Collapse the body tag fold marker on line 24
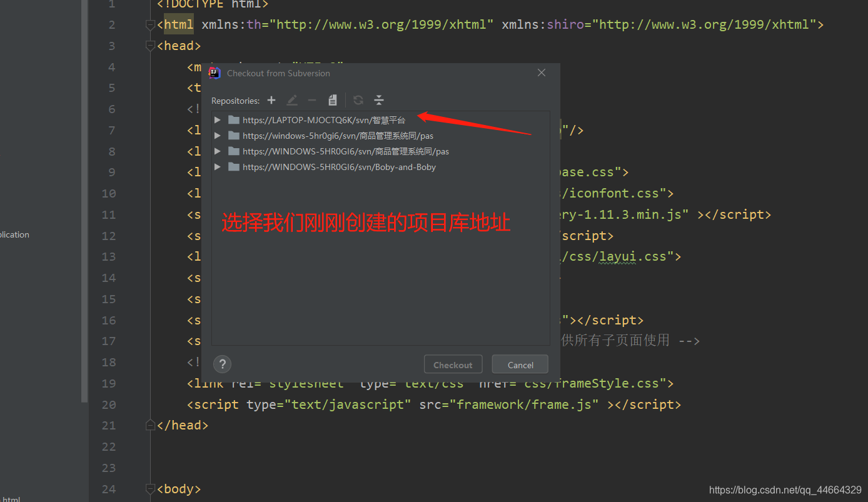Image resolution: width=868 pixels, height=502 pixels. (150, 489)
